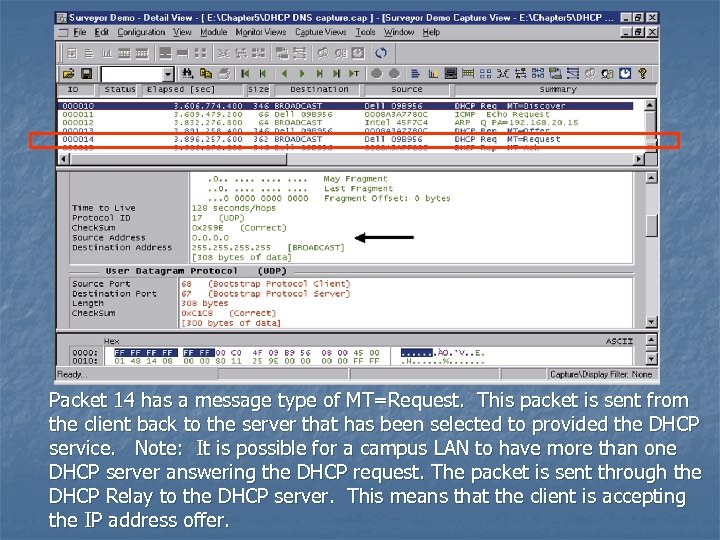Select packet 000012 ARP row
Viewport: 720px width, 540px height.
click(x=347, y=122)
